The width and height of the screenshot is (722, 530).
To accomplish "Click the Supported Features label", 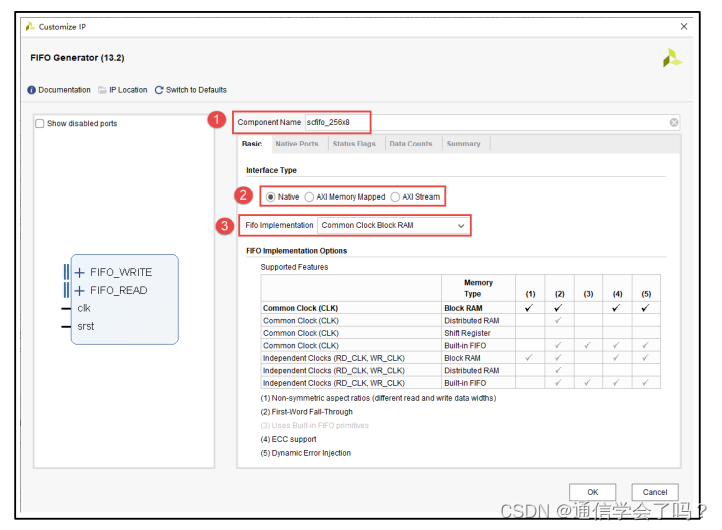I will 294,267.
